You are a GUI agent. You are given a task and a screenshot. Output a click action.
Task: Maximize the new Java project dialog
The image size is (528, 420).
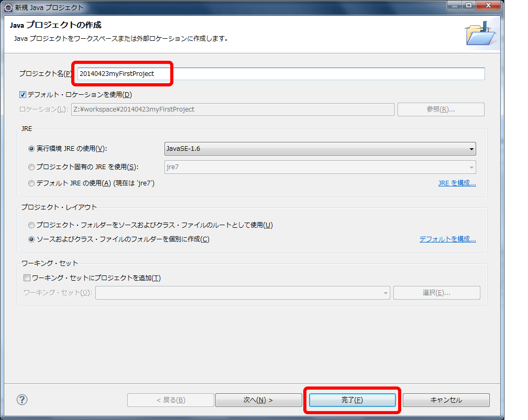pos(469,5)
